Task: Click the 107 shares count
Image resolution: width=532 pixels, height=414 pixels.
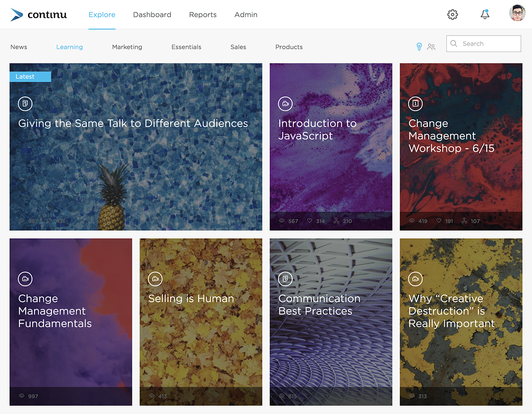Action: pos(475,221)
